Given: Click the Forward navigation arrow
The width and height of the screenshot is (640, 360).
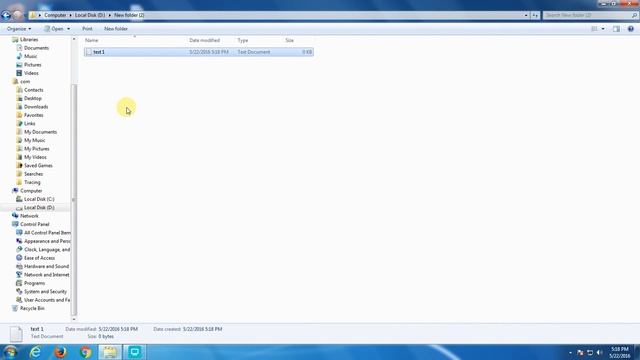Looking at the screenshot, I should pyautogui.click(x=18, y=15).
